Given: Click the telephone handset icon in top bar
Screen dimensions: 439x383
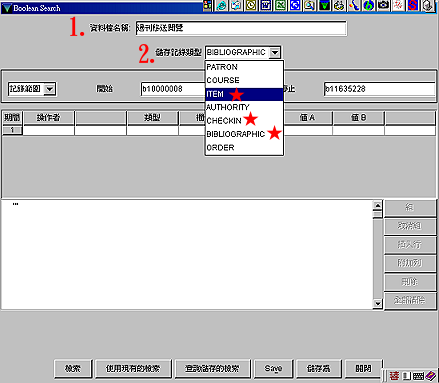Looking at the screenshot, I should (x=354, y=5).
